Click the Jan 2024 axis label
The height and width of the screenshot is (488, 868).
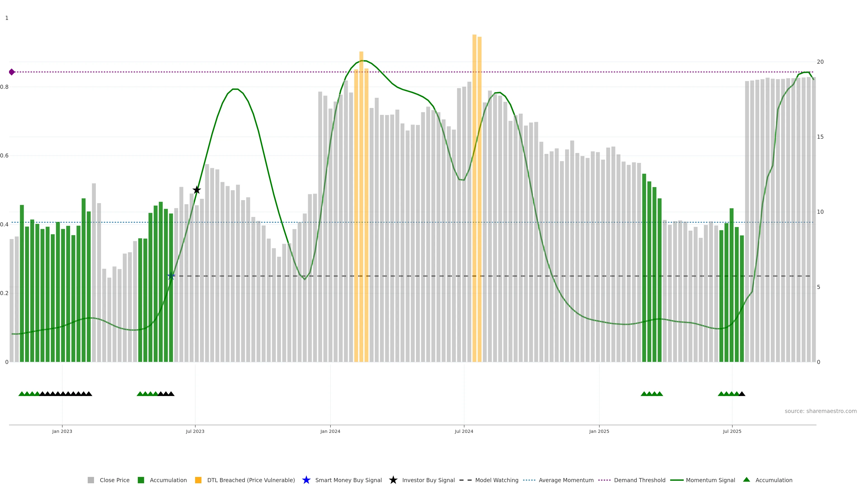[330, 431]
